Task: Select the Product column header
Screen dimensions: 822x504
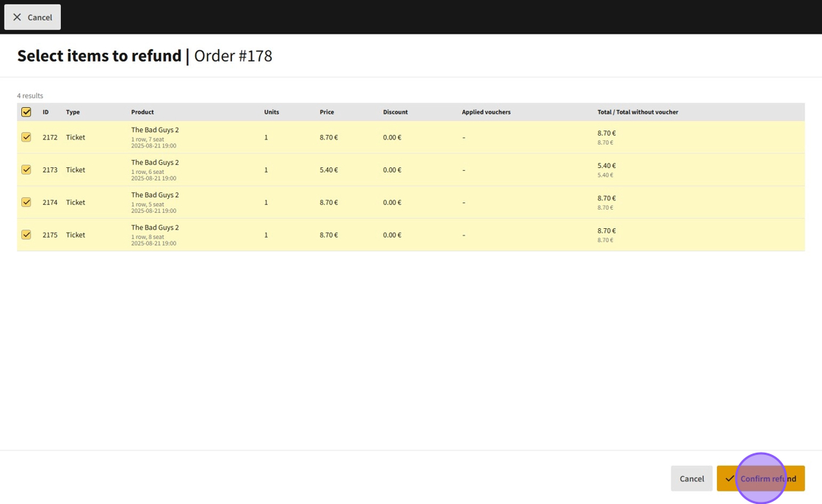Action: click(x=142, y=112)
